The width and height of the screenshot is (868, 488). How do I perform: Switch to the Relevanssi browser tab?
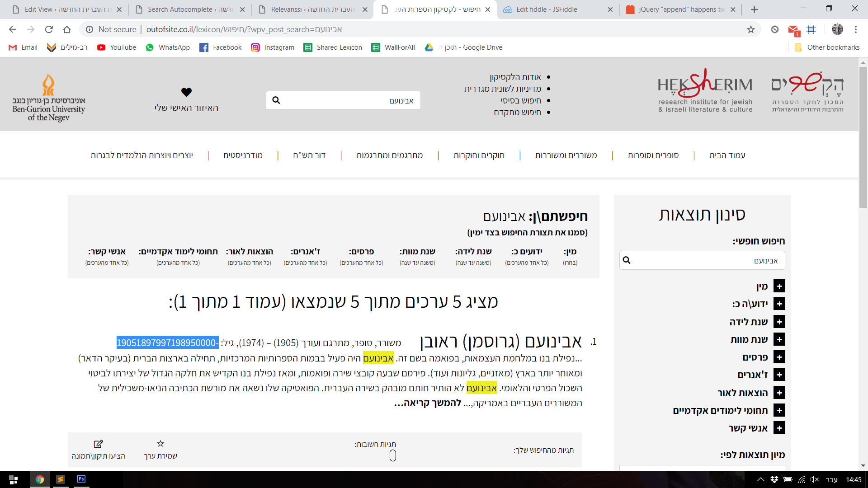tap(312, 9)
